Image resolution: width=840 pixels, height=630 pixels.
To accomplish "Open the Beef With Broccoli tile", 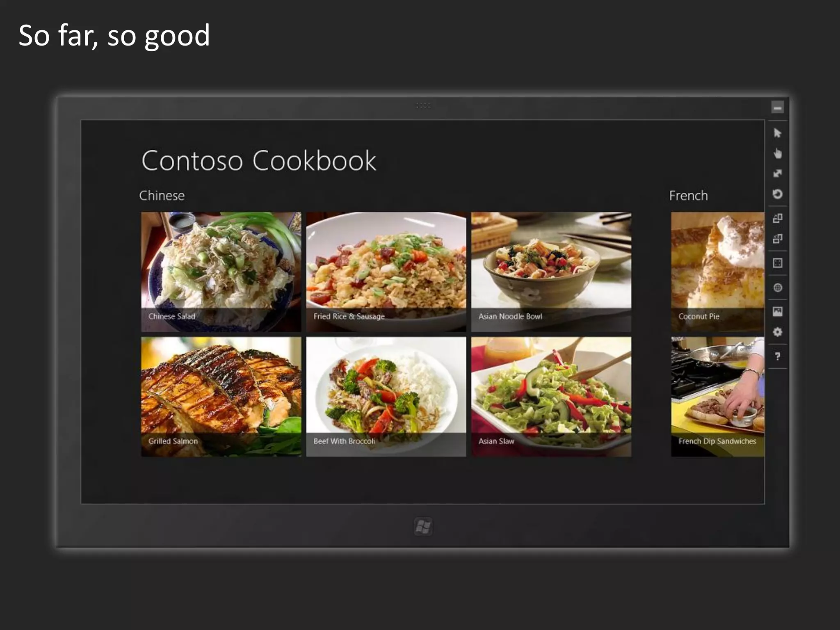I will click(x=386, y=397).
